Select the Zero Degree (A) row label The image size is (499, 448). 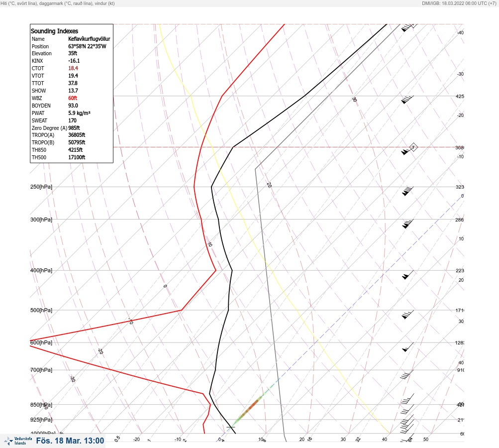point(49,128)
